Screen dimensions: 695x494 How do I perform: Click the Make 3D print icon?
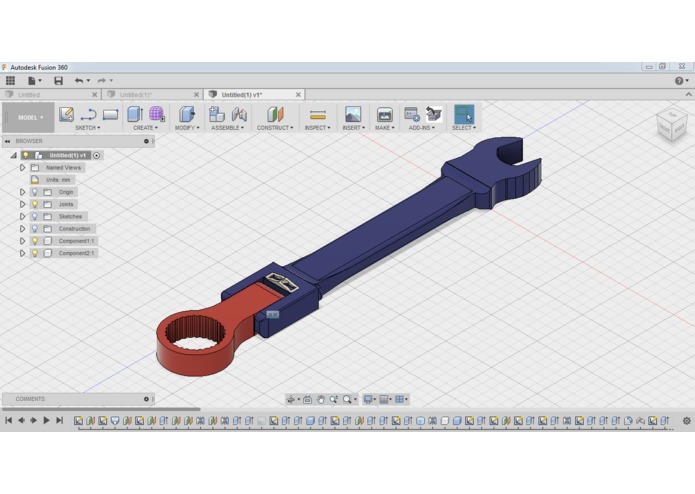click(384, 114)
